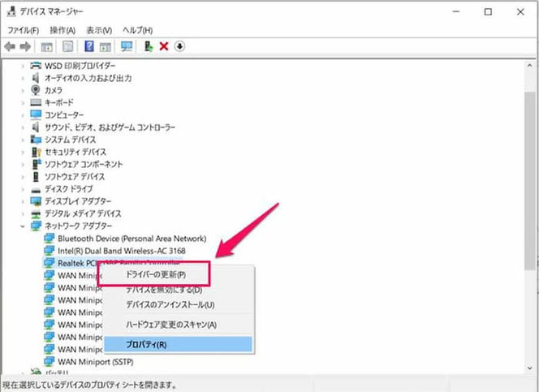Click the Bluetooth Device adapter icon
539x392 pixels.
click(x=50, y=238)
